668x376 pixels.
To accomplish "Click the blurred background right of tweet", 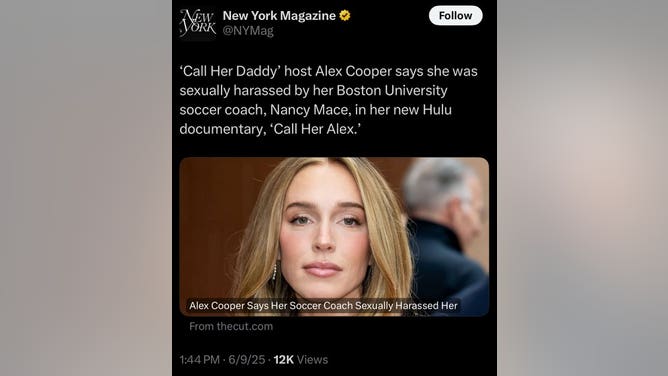I will coord(582,188).
